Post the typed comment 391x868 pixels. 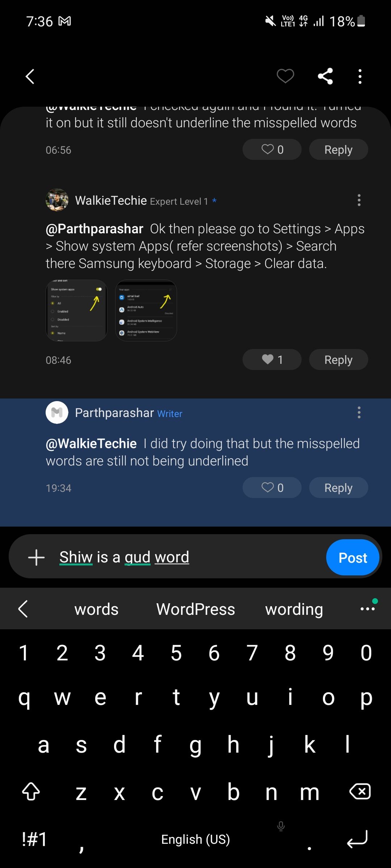click(352, 557)
